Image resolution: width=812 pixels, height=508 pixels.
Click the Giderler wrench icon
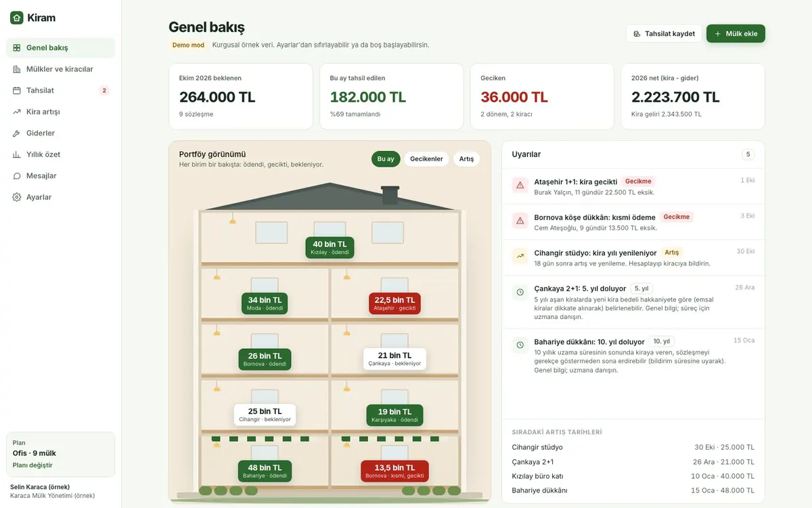coord(17,133)
